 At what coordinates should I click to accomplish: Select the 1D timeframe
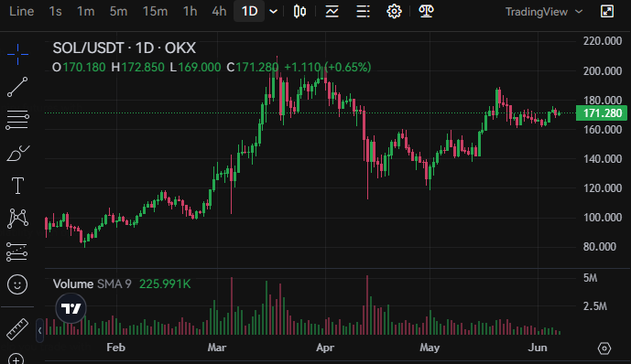click(x=249, y=11)
